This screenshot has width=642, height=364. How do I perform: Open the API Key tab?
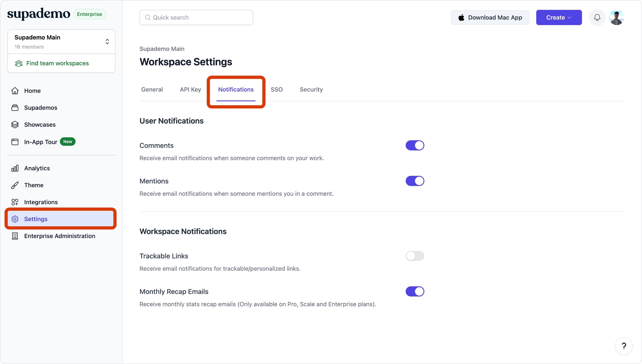click(x=190, y=89)
